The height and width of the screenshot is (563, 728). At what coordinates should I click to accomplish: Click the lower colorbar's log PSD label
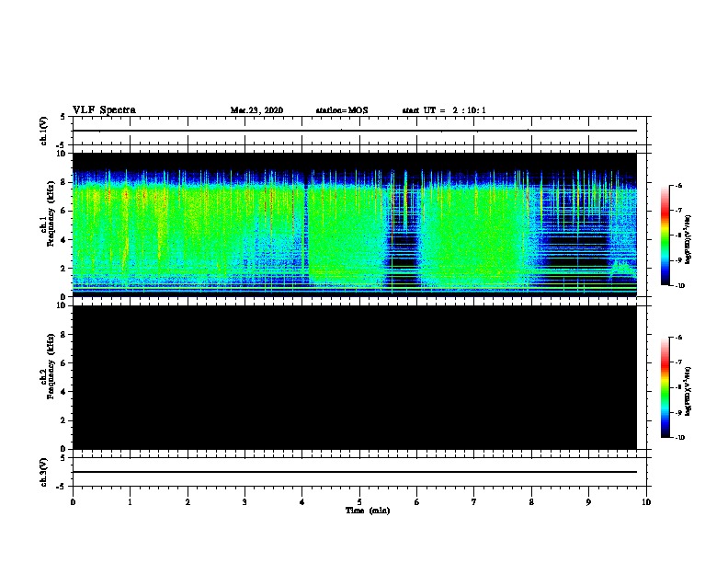click(x=688, y=391)
